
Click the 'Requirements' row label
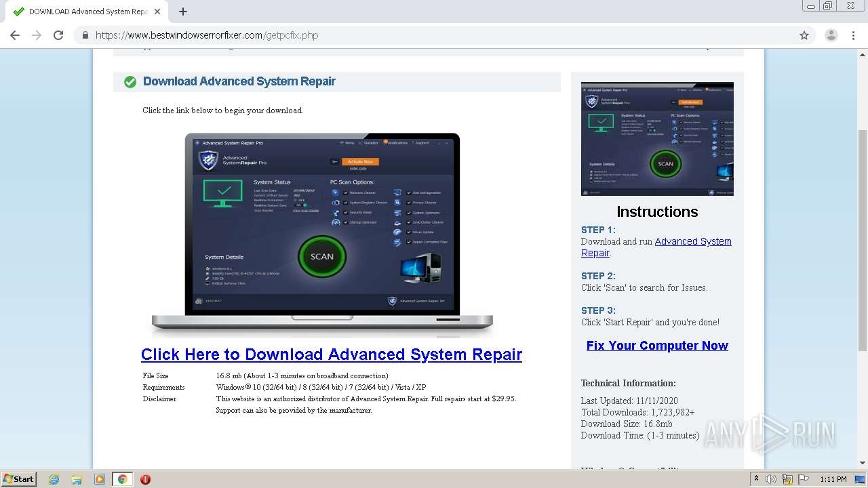point(163,387)
